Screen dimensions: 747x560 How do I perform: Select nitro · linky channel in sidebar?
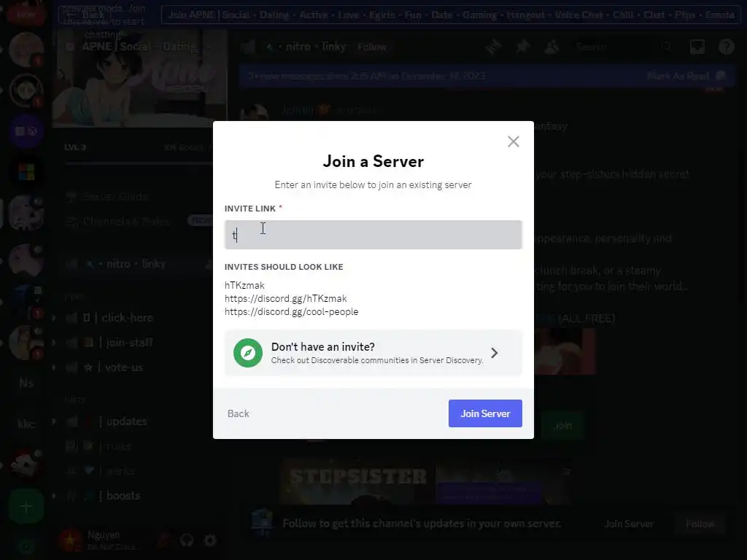[x=136, y=264]
